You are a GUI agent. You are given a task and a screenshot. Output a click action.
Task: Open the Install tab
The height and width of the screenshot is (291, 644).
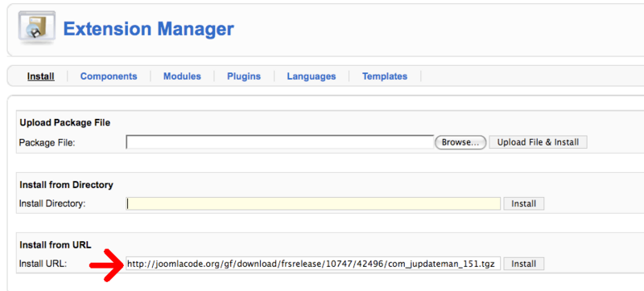[x=41, y=76]
